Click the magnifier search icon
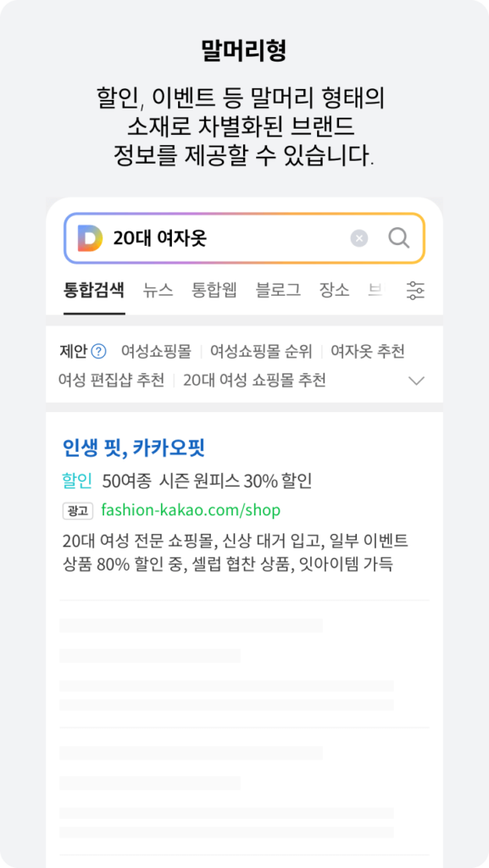This screenshot has height=868, width=489. point(399,238)
